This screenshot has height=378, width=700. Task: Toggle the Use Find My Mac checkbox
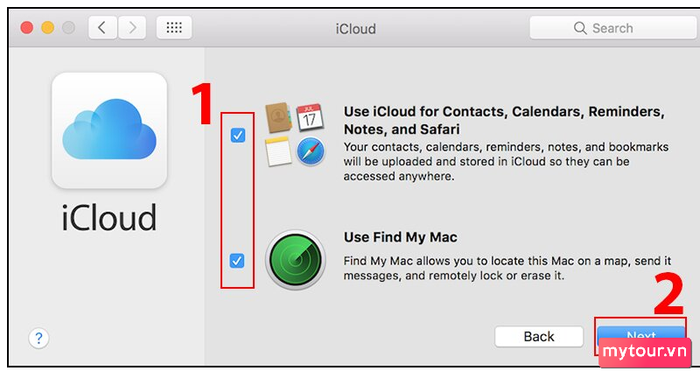tap(237, 261)
